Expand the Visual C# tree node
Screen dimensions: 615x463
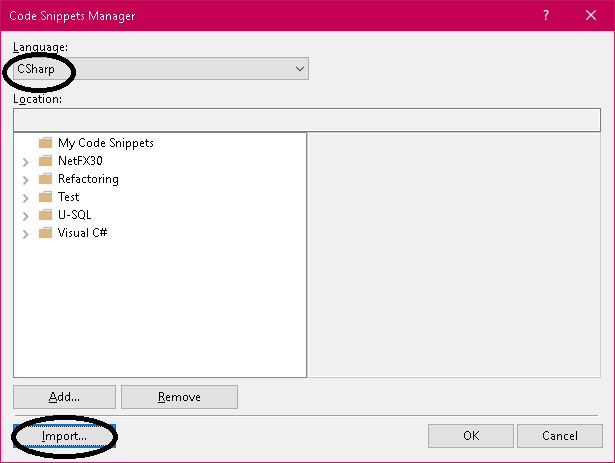pyautogui.click(x=25, y=234)
